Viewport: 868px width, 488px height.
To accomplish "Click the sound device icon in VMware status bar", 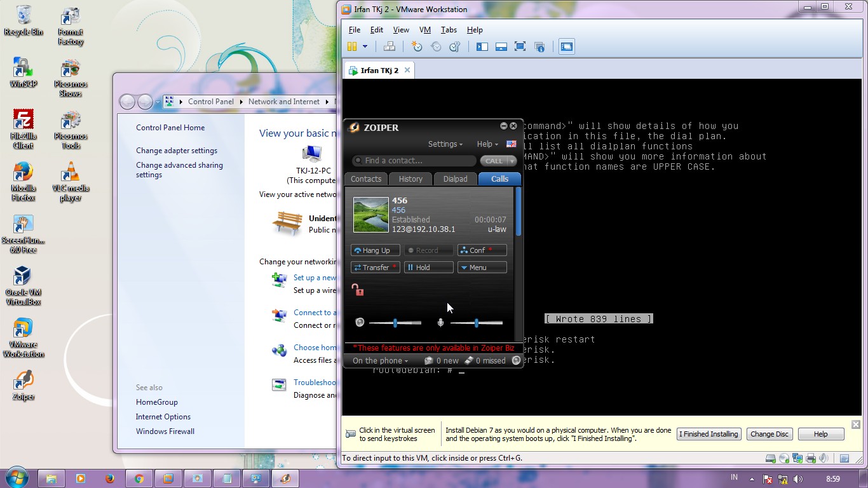I will tap(824, 458).
